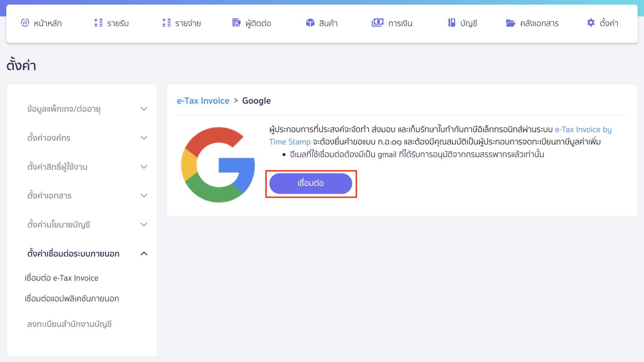Screen dimensions: 644x362
Task: Expand ตั้งค่าสิทธิ์ผู้ใช้งาน section chevron
Action: pyautogui.click(x=144, y=167)
